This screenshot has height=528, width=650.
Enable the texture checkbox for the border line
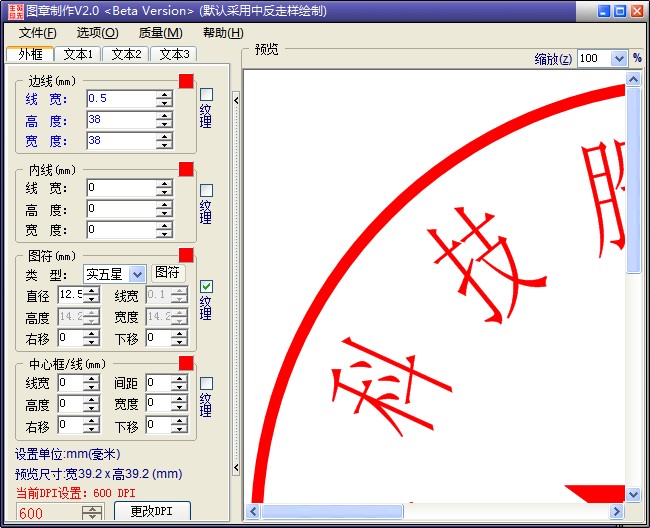coord(207,95)
